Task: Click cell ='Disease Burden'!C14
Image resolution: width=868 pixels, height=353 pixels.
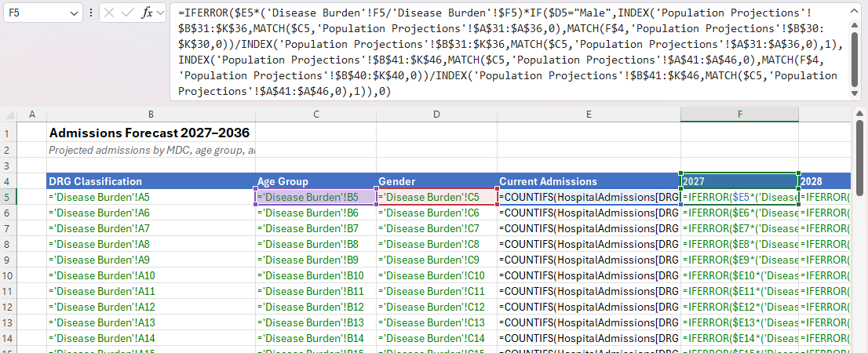Action: point(436,339)
